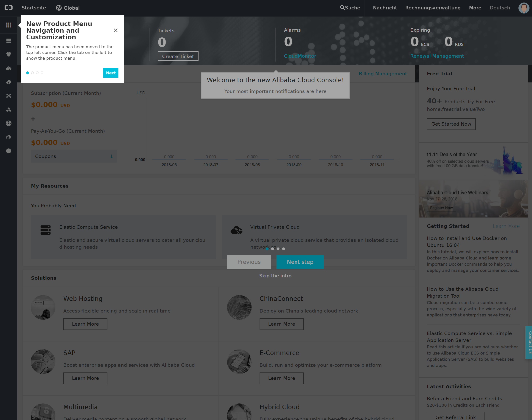Open the user avatar account menu

[524, 8]
